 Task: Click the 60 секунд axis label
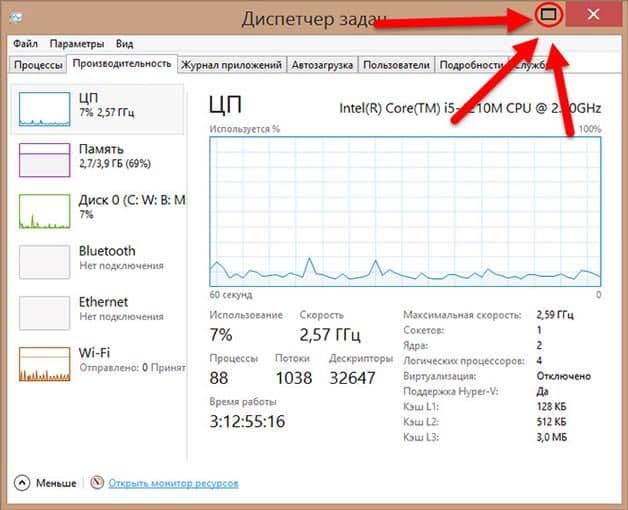231,295
